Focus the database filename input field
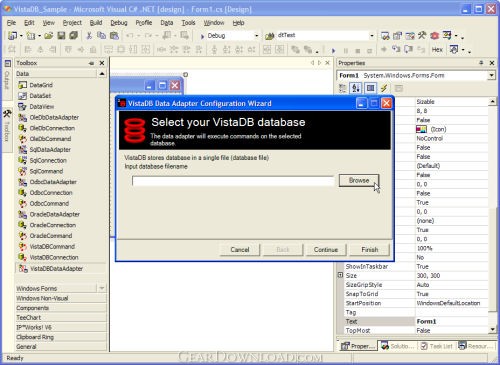This screenshot has width=500, height=365. [233, 181]
